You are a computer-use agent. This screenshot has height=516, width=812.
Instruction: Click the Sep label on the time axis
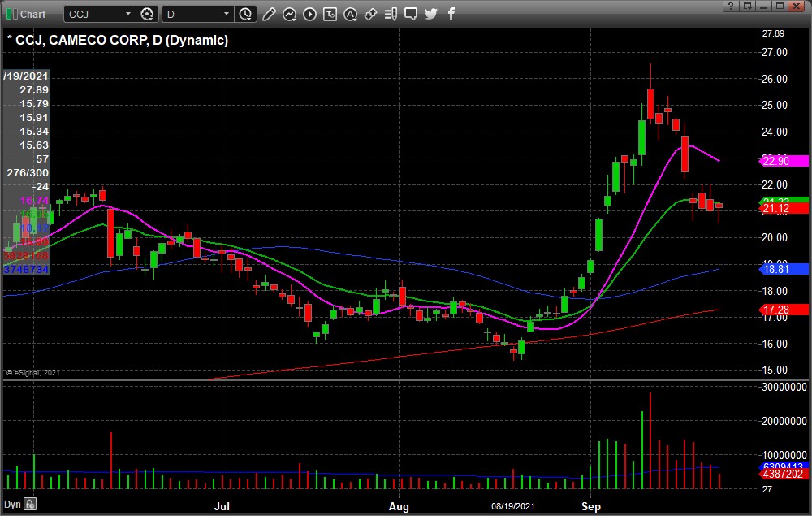[591, 506]
